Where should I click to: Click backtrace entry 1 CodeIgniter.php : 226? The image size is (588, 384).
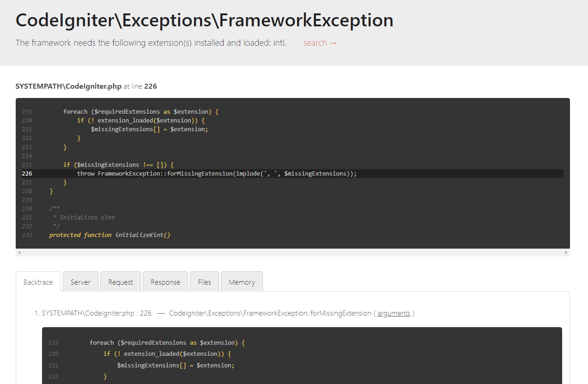97,313
